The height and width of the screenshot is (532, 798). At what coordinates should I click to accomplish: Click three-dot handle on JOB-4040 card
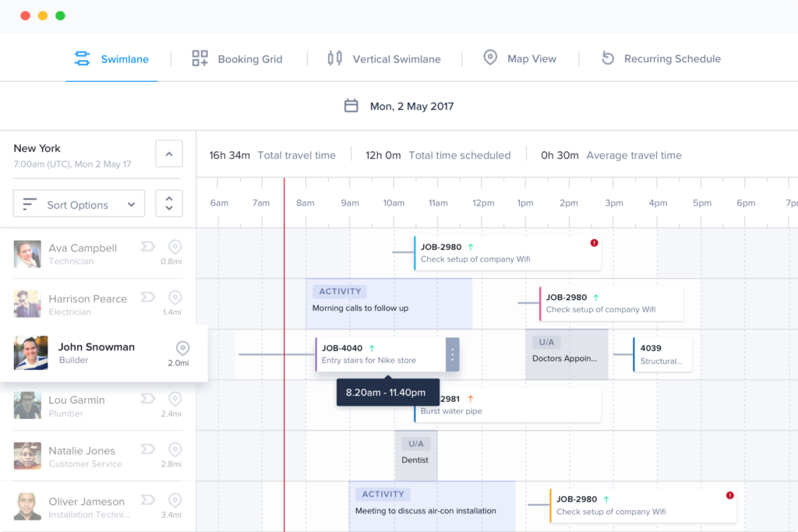coord(453,354)
